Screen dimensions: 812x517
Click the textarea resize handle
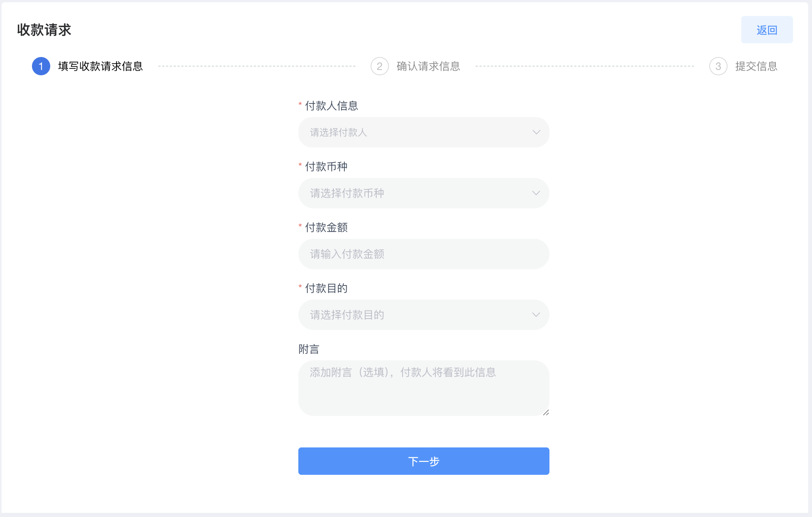click(x=546, y=412)
